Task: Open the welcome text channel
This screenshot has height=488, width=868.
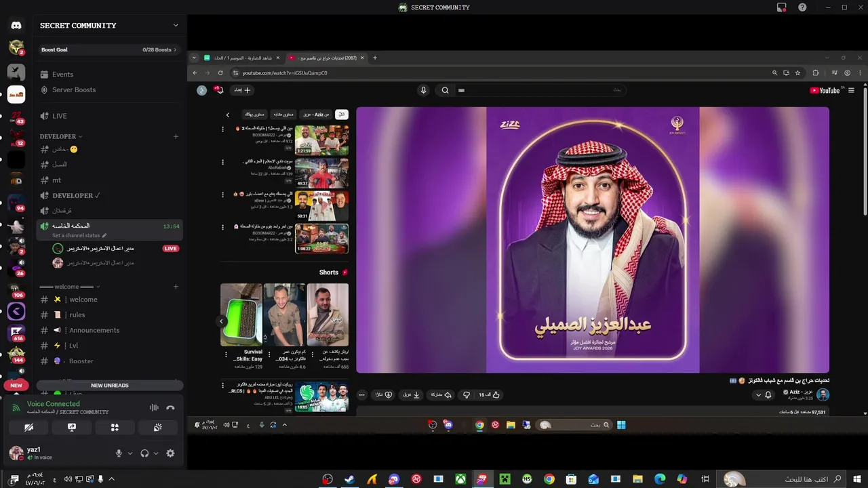Action: (110, 300)
